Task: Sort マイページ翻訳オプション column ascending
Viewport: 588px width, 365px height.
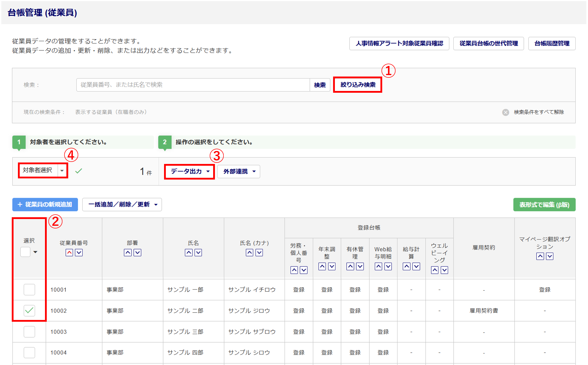Action: (540, 256)
